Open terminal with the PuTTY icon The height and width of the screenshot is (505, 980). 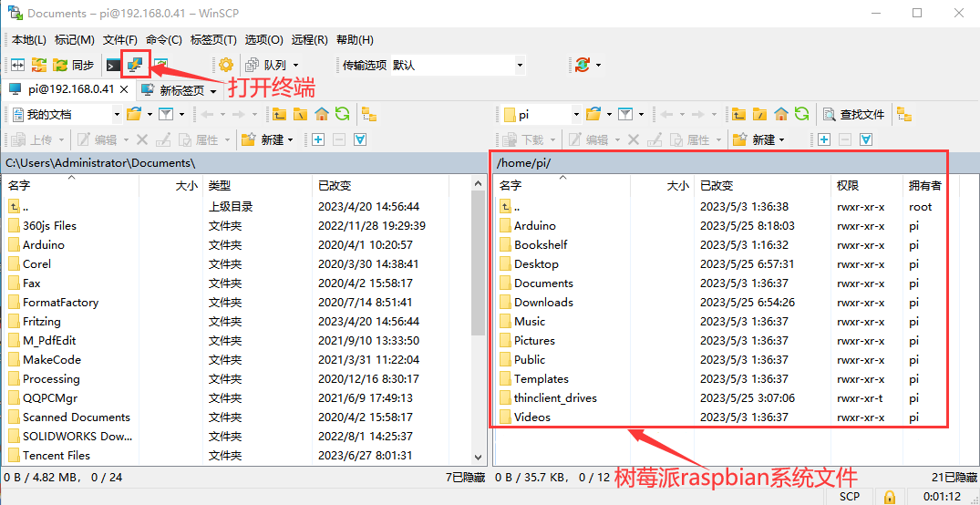pos(136,65)
